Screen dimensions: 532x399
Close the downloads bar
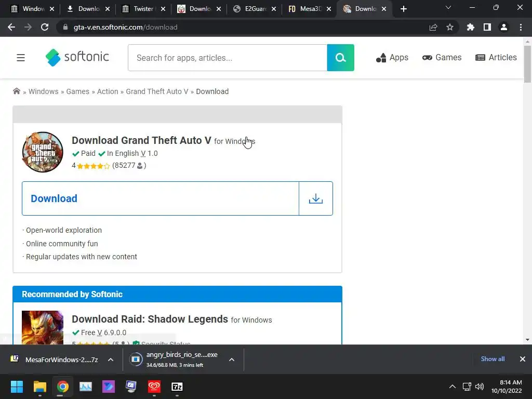pos(523,359)
